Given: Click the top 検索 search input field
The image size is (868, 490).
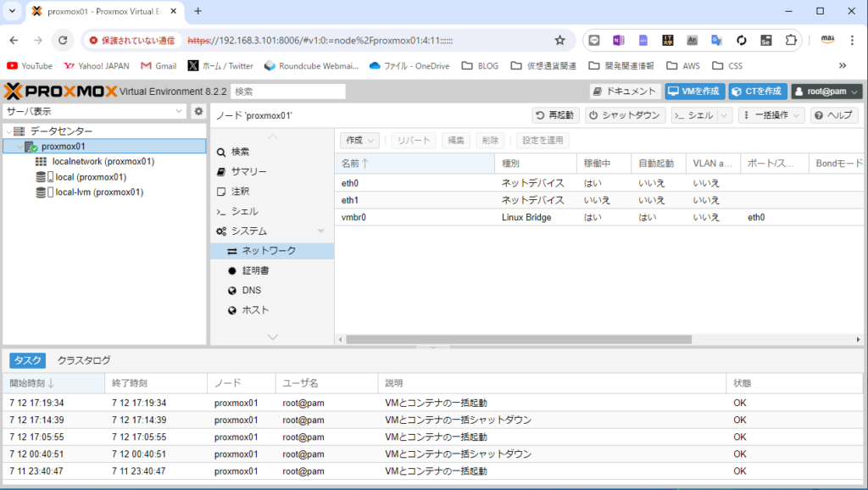Looking at the screenshot, I should (288, 92).
